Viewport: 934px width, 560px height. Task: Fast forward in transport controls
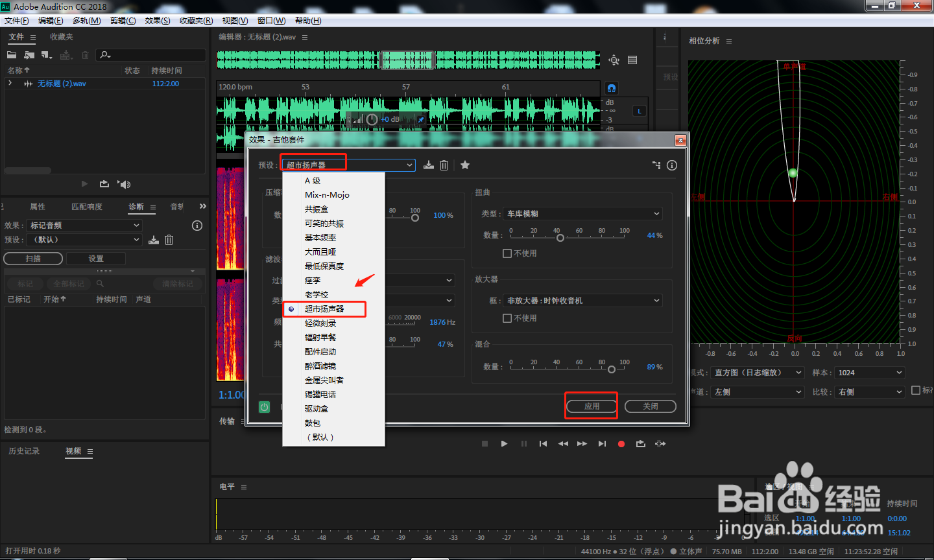pyautogui.click(x=582, y=444)
